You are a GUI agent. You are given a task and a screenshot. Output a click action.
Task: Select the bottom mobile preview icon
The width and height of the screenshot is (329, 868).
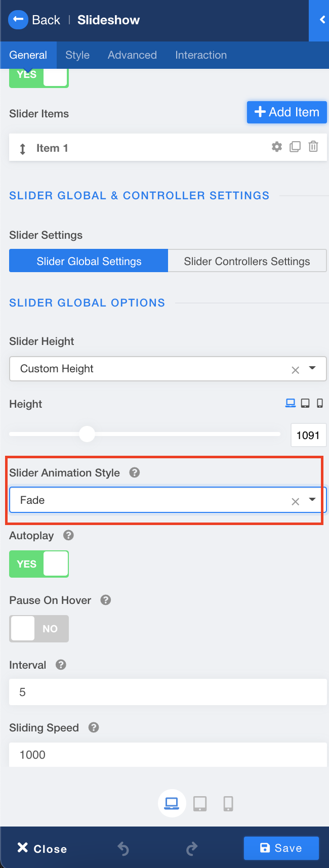pyautogui.click(x=228, y=803)
